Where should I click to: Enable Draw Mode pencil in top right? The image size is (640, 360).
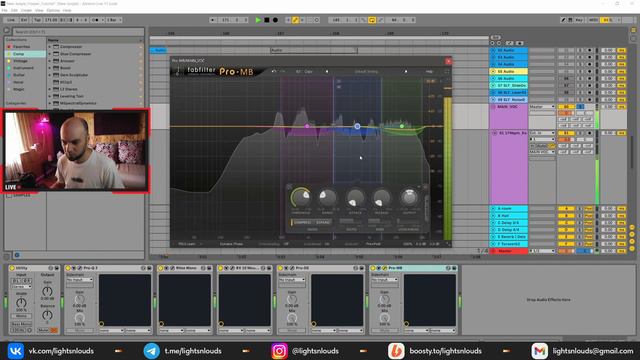pyautogui.click(x=563, y=20)
